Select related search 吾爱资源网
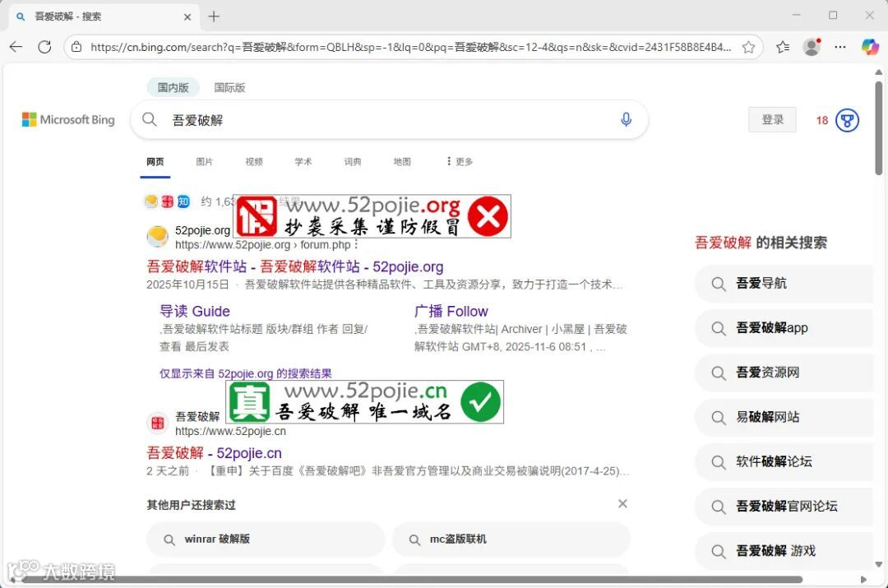The image size is (888, 588). (x=784, y=373)
